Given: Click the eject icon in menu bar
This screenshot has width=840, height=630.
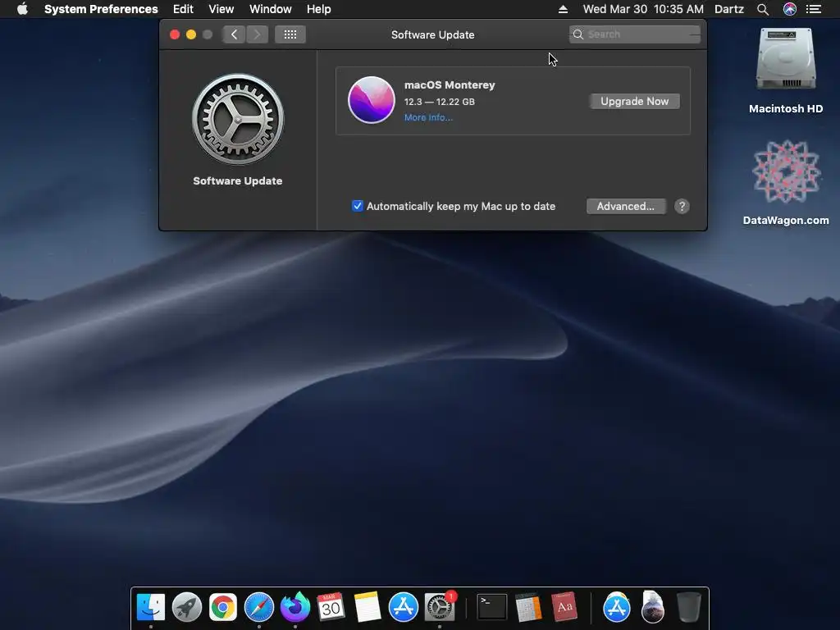Looking at the screenshot, I should tap(563, 9).
